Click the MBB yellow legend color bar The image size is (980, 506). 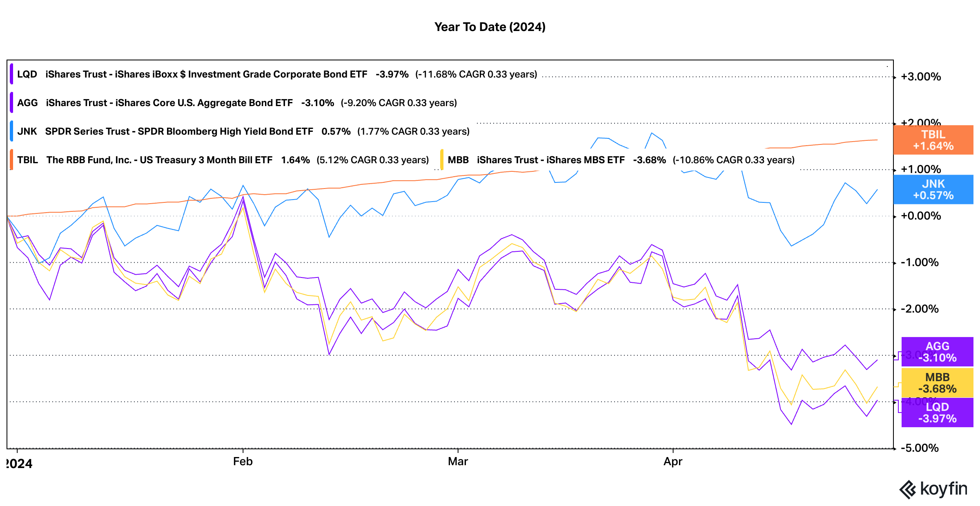click(x=442, y=160)
